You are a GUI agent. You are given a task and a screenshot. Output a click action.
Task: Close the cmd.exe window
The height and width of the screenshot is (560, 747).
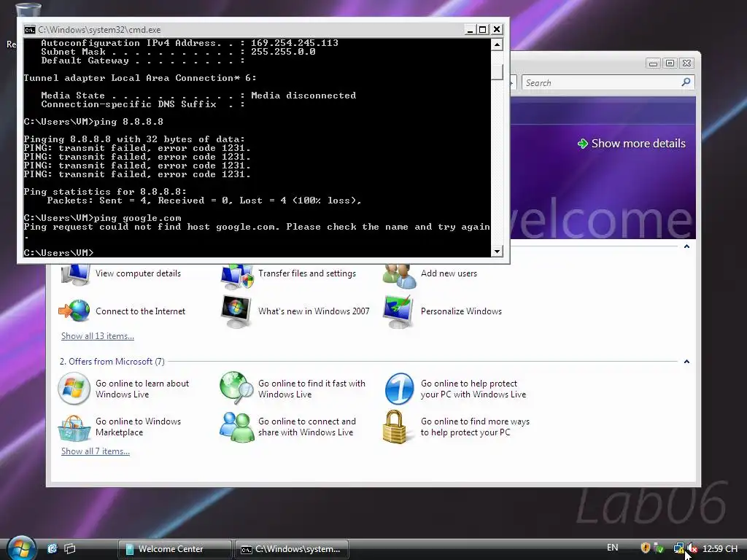point(496,29)
